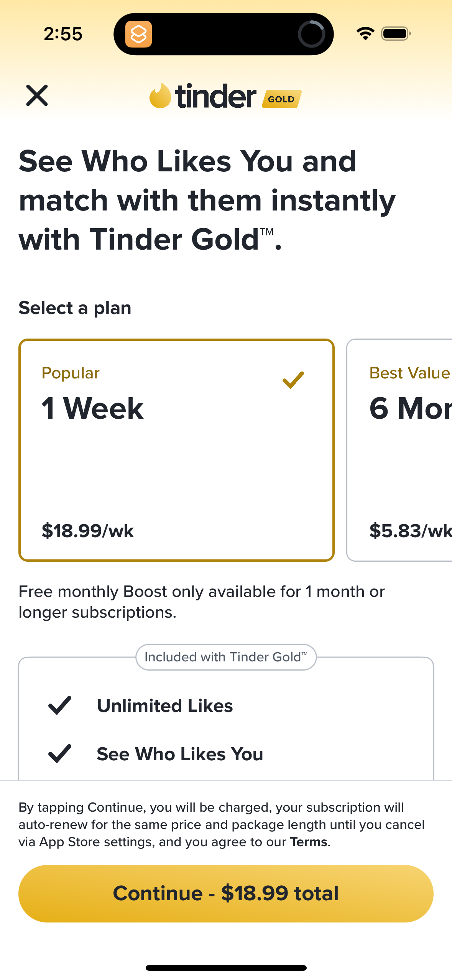Tap the See Who Likes You feature
The height and width of the screenshot is (980, 452).
click(x=180, y=754)
